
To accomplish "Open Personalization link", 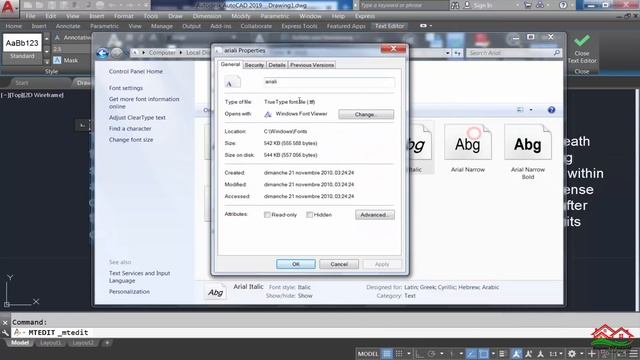I will point(129,292).
